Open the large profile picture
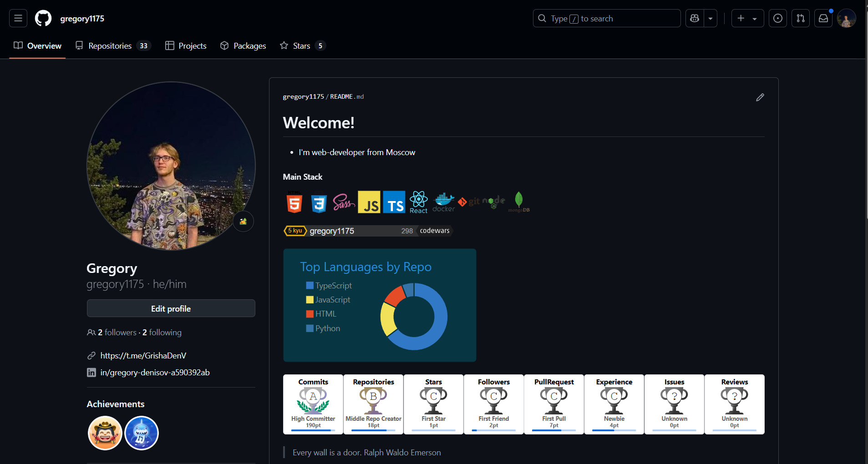This screenshot has width=868, height=464. [171, 166]
